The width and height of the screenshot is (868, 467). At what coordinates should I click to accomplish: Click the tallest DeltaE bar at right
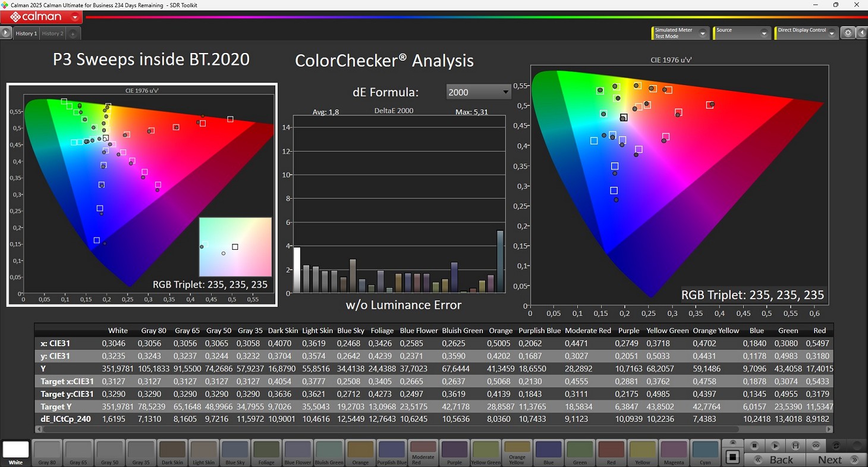click(500, 261)
